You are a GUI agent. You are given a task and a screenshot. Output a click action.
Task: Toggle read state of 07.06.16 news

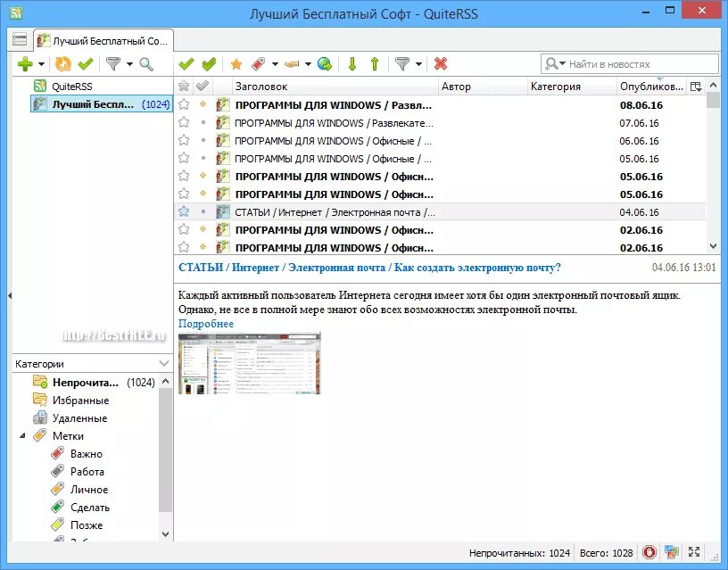(x=203, y=122)
